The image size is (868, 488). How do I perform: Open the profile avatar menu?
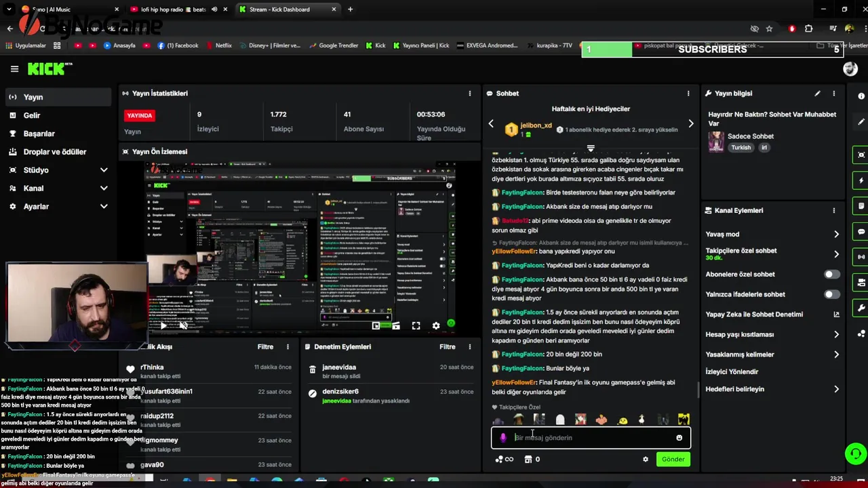[x=850, y=68]
